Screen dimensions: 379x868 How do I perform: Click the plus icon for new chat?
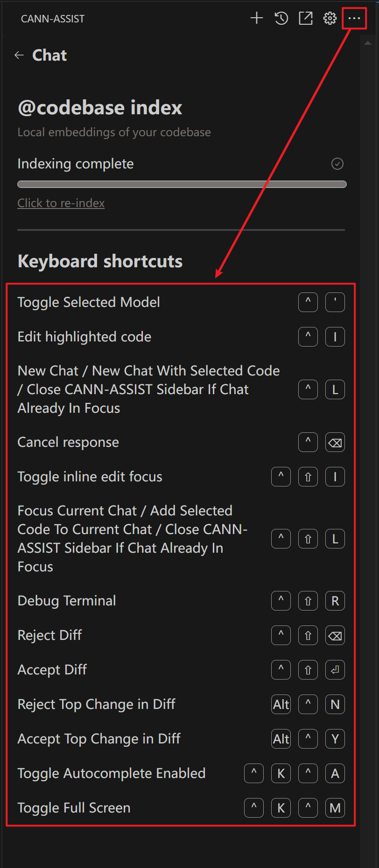pos(257,19)
